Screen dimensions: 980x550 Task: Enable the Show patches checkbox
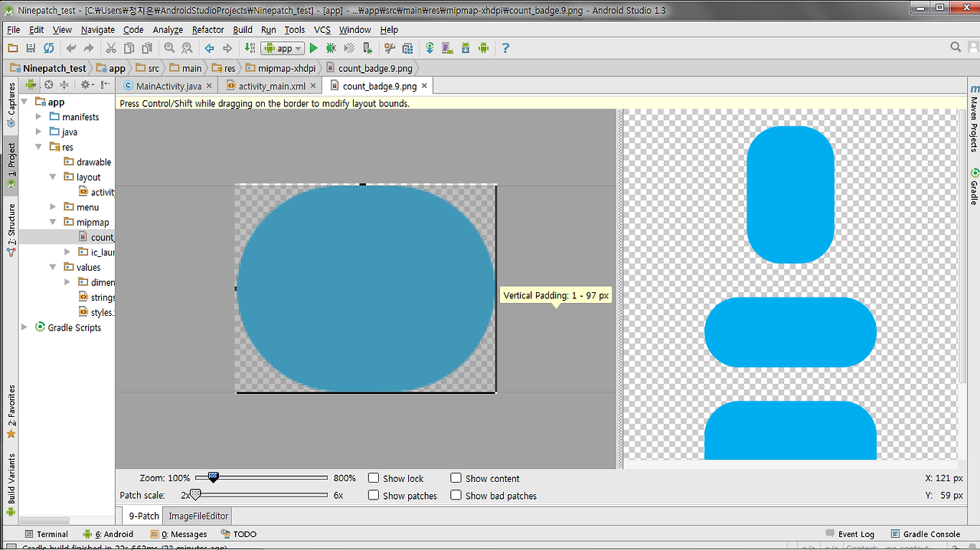[374, 495]
